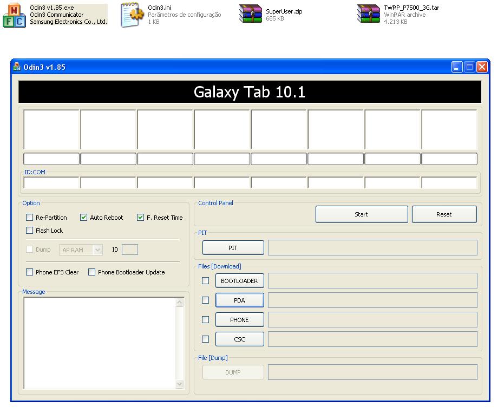The width and height of the screenshot is (504, 420).
Task: Click the Message log scroll up arrow
Action: pyautogui.click(x=180, y=302)
